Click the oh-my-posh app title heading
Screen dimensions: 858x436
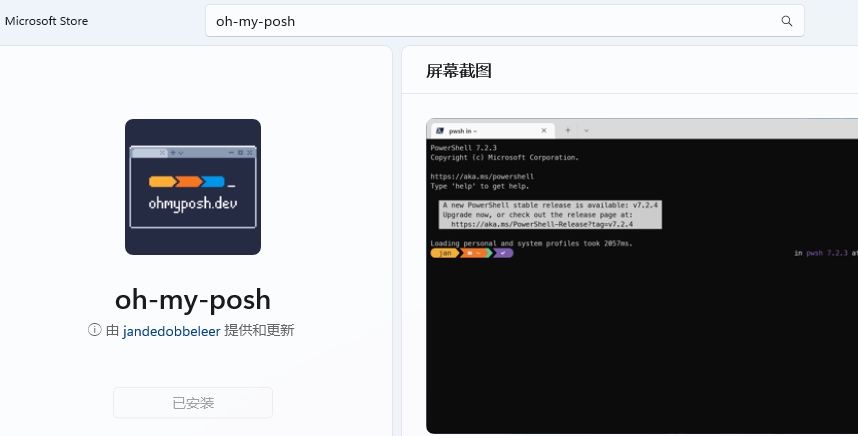point(193,300)
